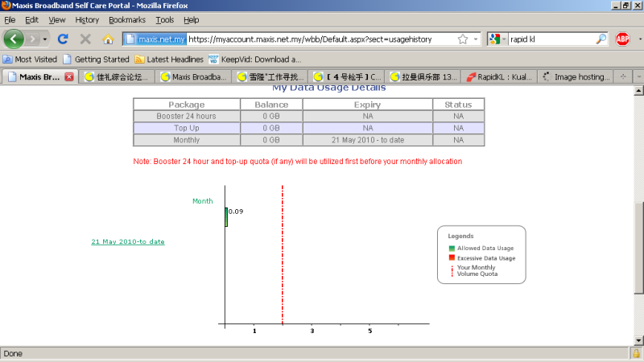Click the Balance column header
Screen dimensions: 644x362
(271, 105)
